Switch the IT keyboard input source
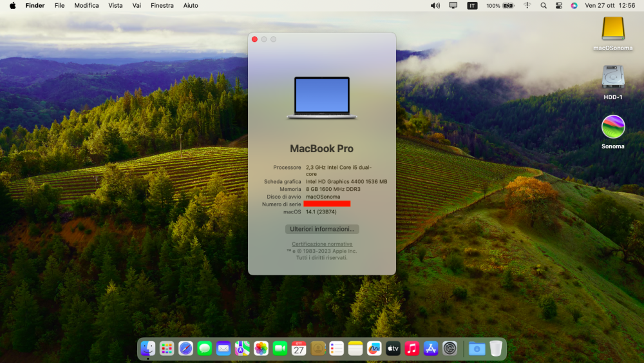 click(472, 5)
